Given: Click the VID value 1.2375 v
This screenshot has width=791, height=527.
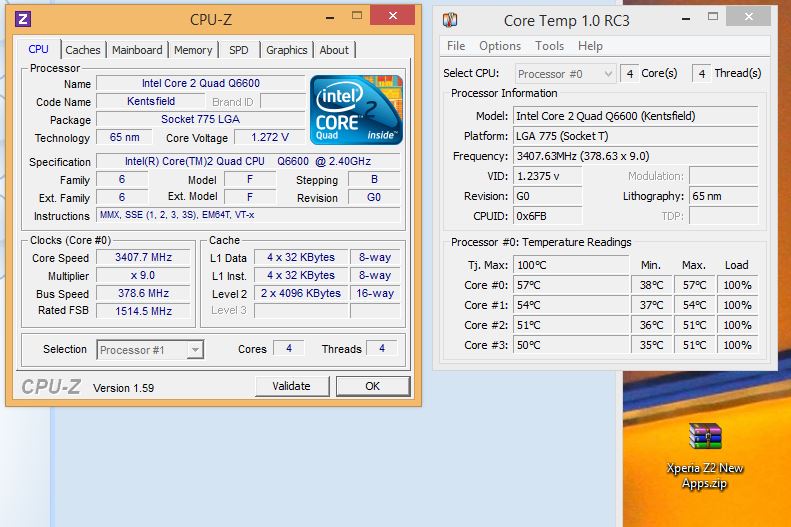Looking at the screenshot, I should click(x=547, y=177).
